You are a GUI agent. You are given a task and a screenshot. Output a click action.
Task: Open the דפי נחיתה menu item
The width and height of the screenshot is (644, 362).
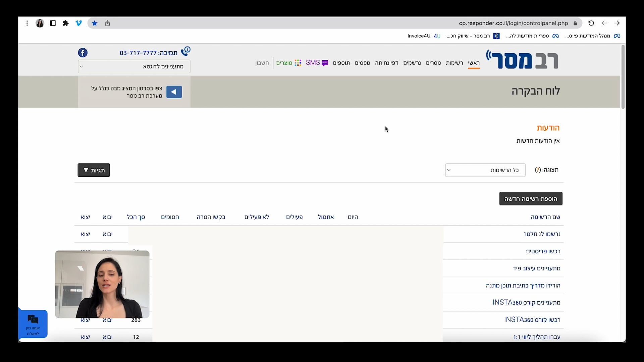coord(386,63)
